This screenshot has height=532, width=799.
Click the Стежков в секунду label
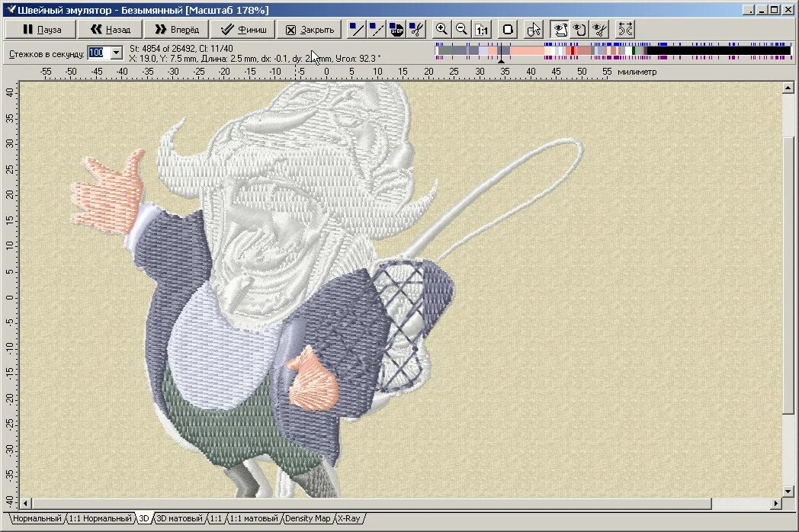coord(47,53)
